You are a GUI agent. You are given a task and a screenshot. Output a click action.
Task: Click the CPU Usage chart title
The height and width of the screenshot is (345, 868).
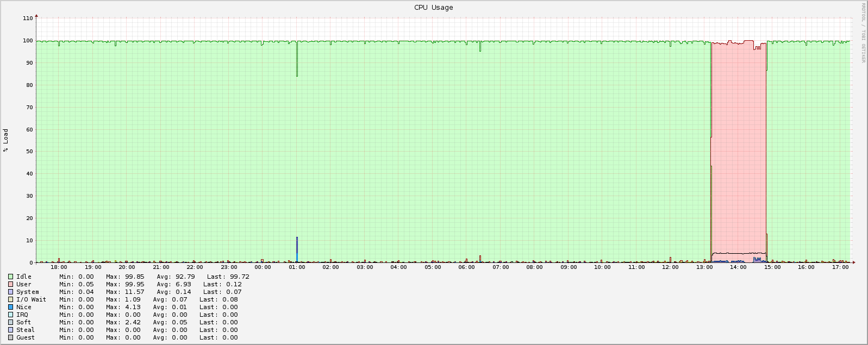pyautogui.click(x=433, y=8)
